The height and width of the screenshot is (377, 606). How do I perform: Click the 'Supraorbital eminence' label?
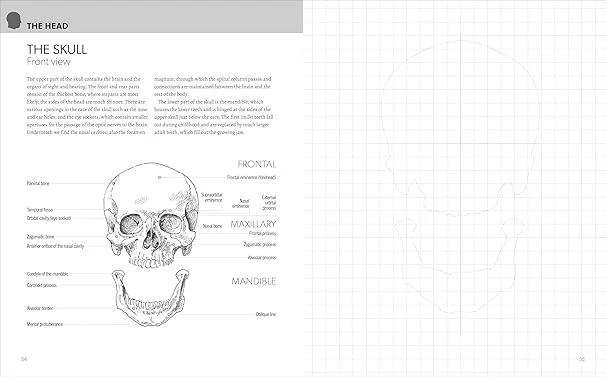[x=212, y=197]
